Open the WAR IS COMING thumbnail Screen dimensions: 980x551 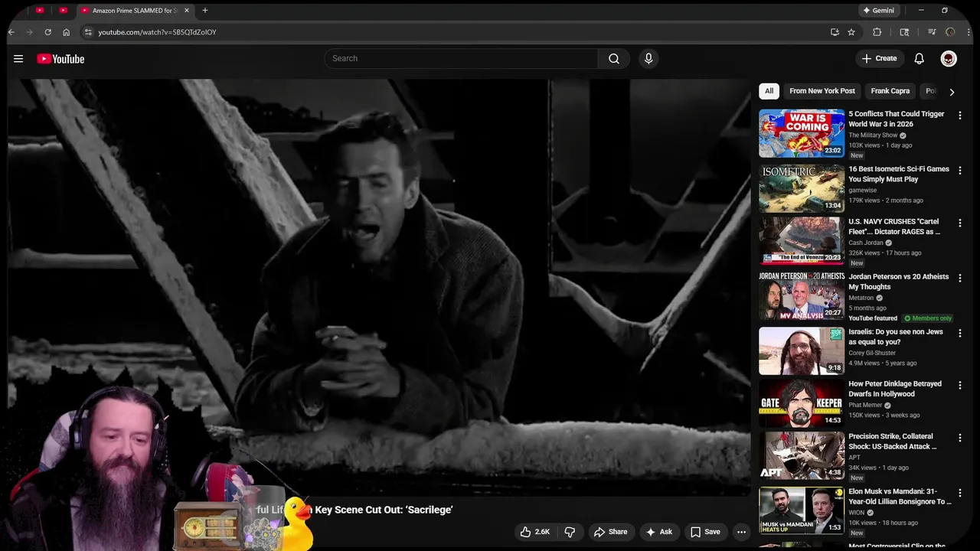click(x=802, y=133)
